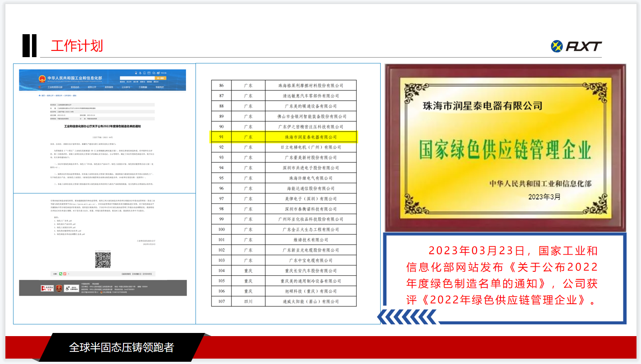
Task: Click 美律电子（深圳）有限公司 cell
Action: pyautogui.click(x=310, y=199)
